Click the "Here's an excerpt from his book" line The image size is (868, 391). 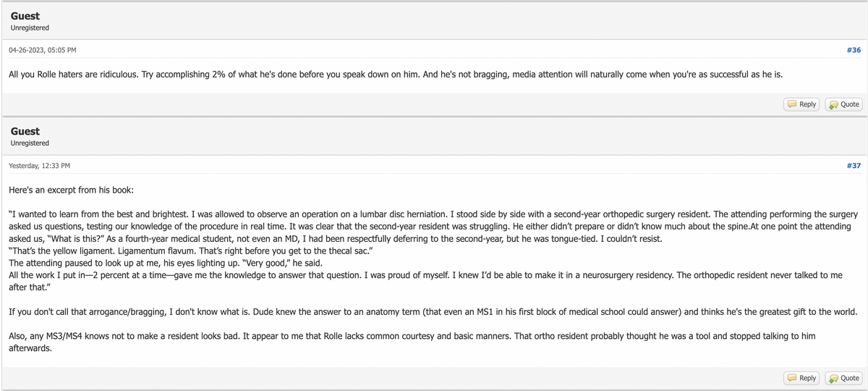[x=72, y=190]
